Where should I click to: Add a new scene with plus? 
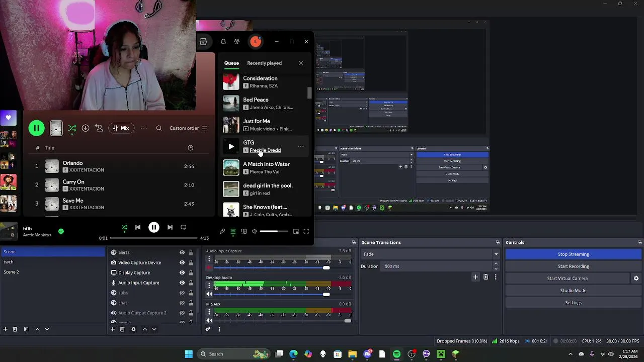[x=6, y=329]
